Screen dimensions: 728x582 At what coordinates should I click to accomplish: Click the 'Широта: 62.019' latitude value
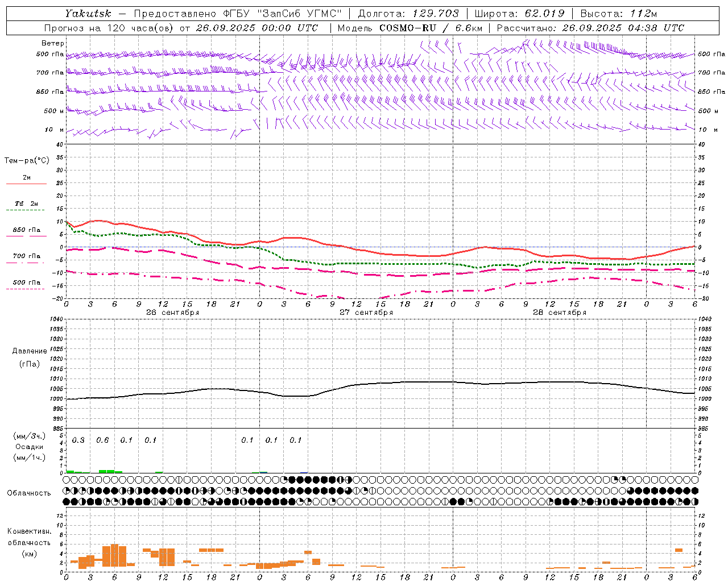click(519, 14)
